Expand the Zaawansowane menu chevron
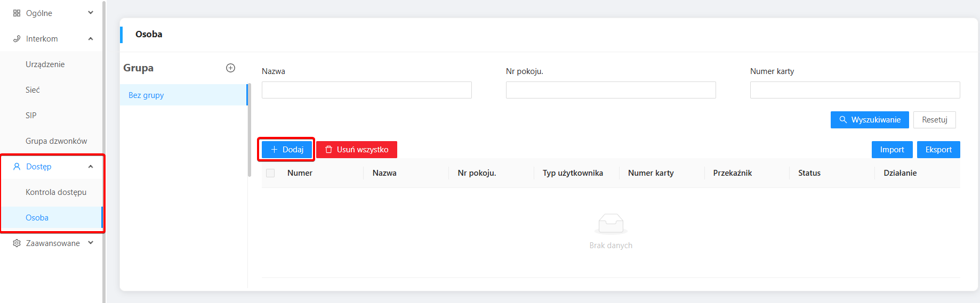The width and height of the screenshot is (980, 303). (x=91, y=243)
